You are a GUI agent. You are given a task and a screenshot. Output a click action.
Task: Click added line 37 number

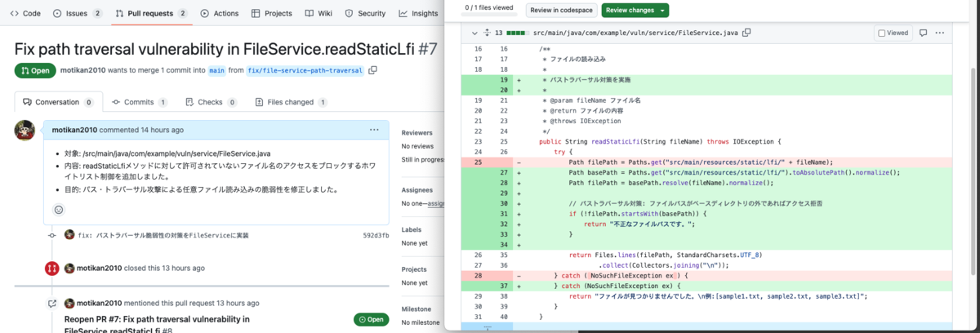click(x=503, y=286)
